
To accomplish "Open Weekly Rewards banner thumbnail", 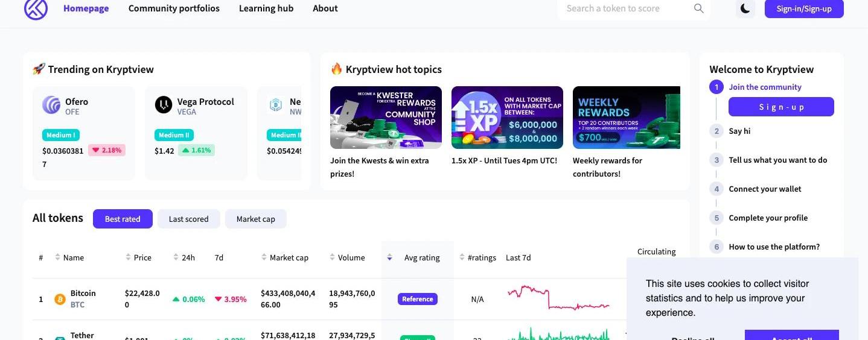I will (x=627, y=118).
